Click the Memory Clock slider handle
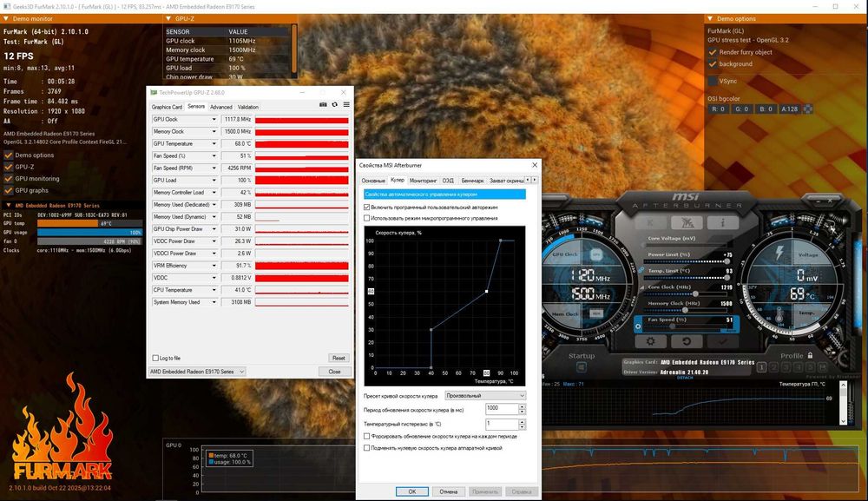The height and width of the screenshot is (501, 868). tap(685, 310)
